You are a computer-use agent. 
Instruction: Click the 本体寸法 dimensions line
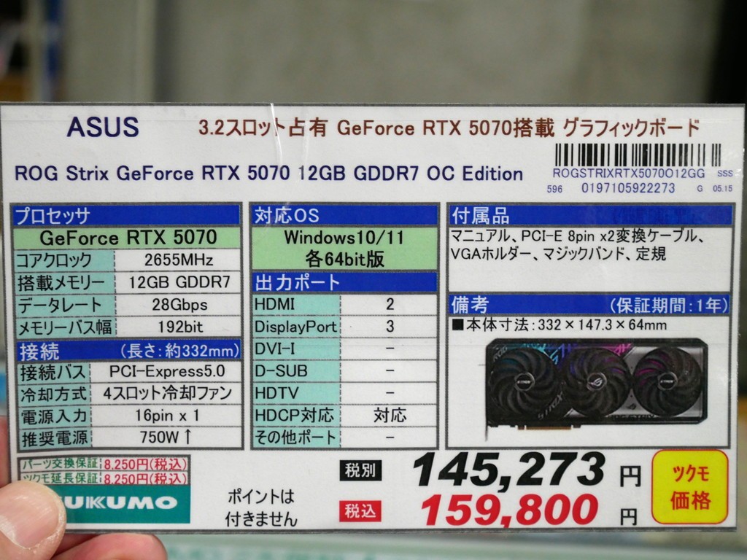(x=560, y=325)
